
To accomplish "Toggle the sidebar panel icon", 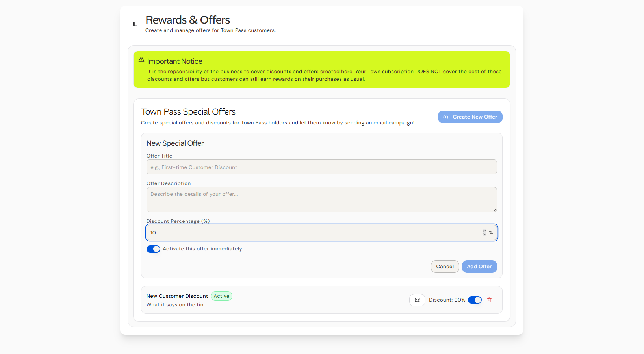I will [x=135, y=24].
